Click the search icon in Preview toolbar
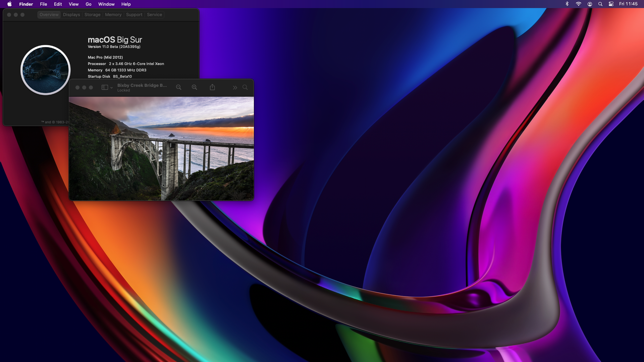Image resolution: width=644 pixels, height=362 pixels. (x=245, y=87)
